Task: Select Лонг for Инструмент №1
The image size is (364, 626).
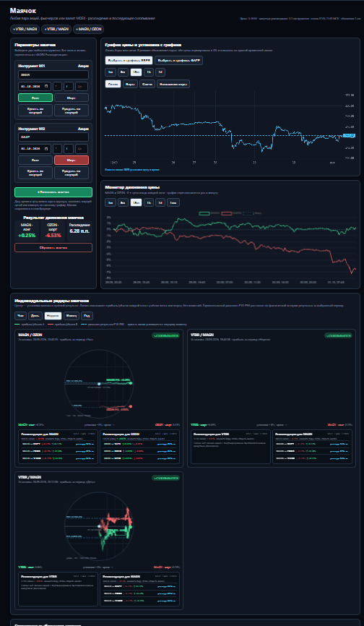Action: click(35, 98)
